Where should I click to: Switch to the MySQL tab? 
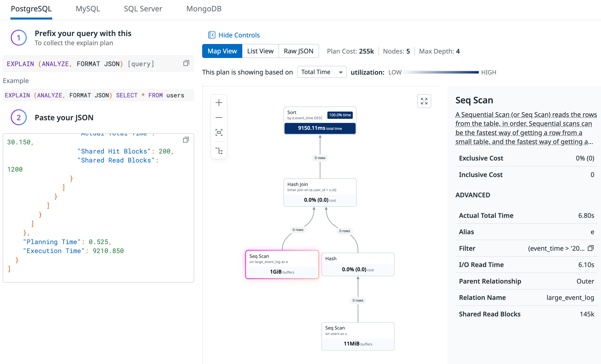tap(88, 9)
